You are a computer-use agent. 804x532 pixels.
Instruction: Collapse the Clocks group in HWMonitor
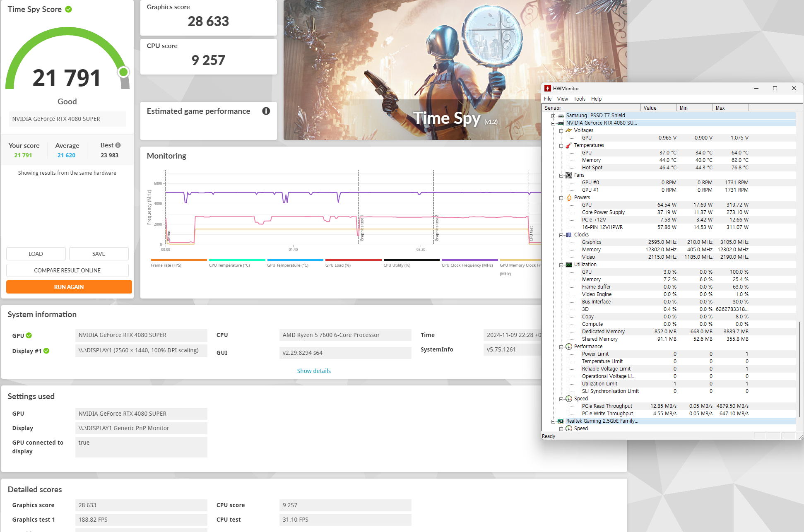[x=561, y=235]
